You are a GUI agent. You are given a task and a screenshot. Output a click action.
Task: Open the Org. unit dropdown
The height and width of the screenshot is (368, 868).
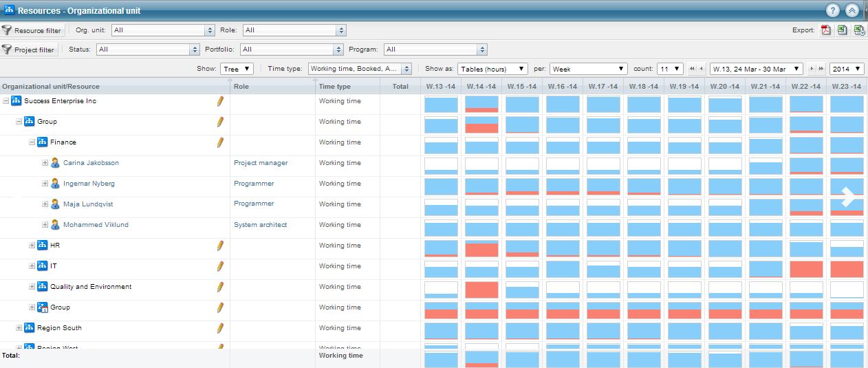coord(163,30)
